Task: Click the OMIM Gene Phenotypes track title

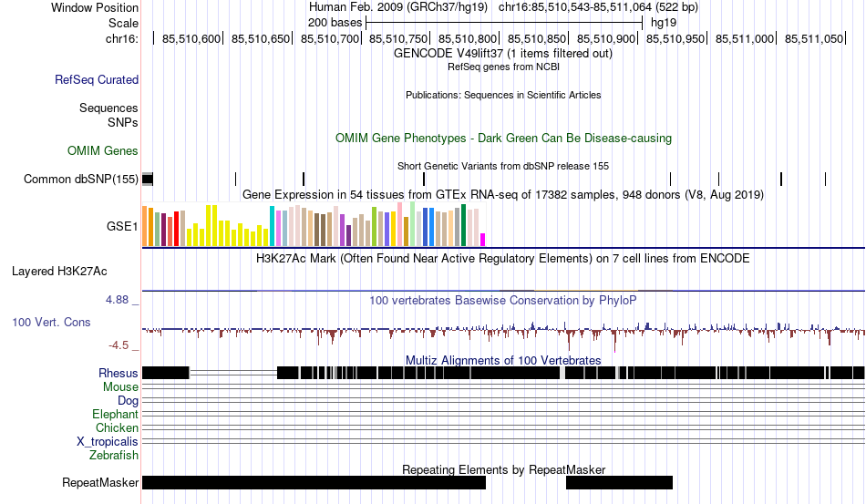Action: click(503, 138)
